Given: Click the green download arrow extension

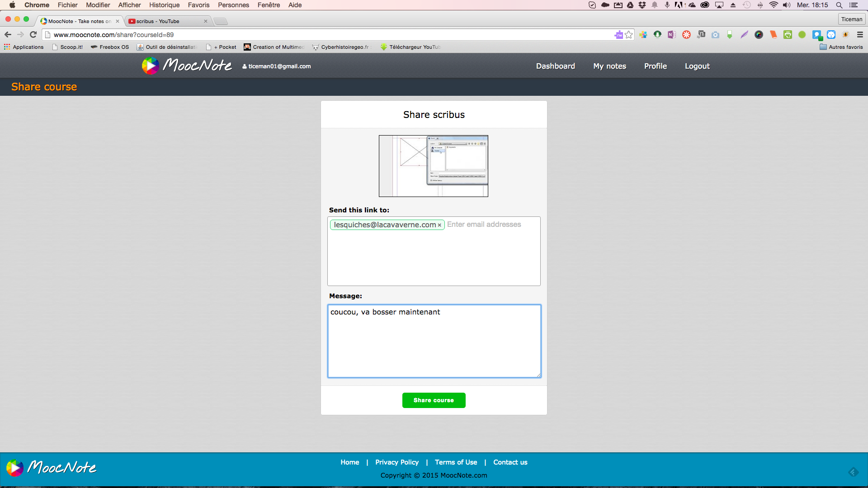Looking at the screenshot, I should [x=657, y=35].
